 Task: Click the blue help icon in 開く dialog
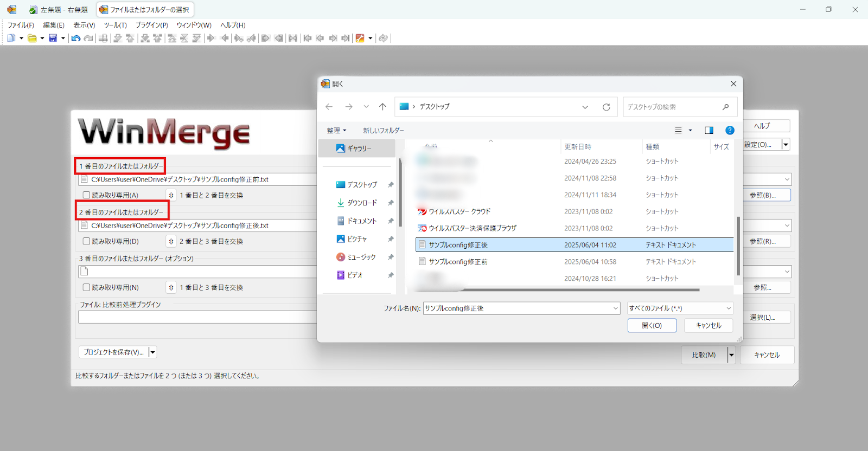[x=730, y=130]
